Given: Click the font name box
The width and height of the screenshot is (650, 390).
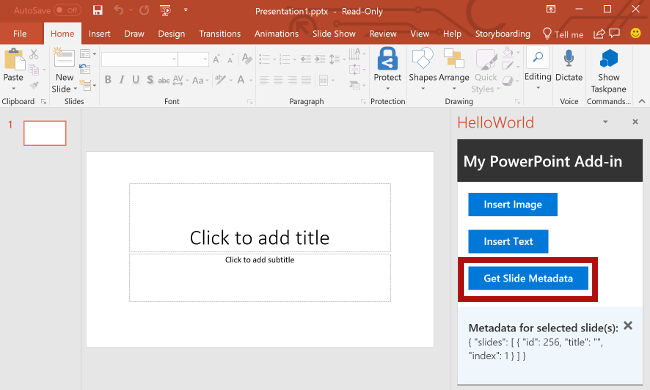Looking at the screenshot, I should tap(139, 59).
